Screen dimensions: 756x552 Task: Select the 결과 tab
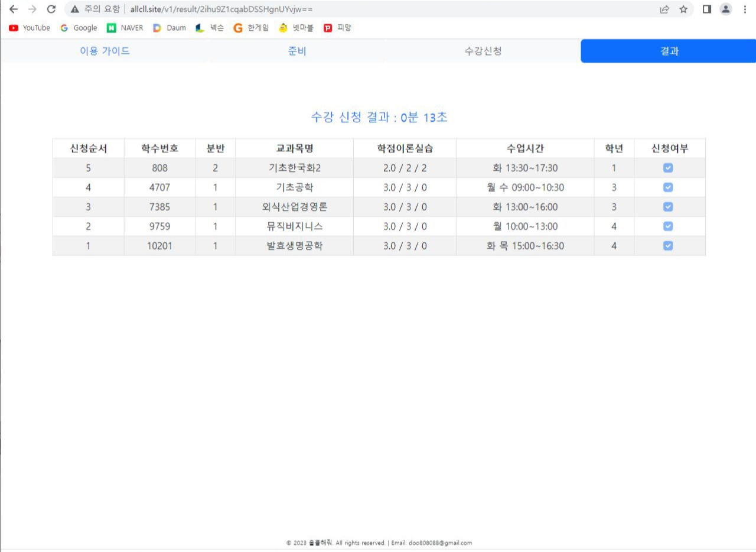669,51
